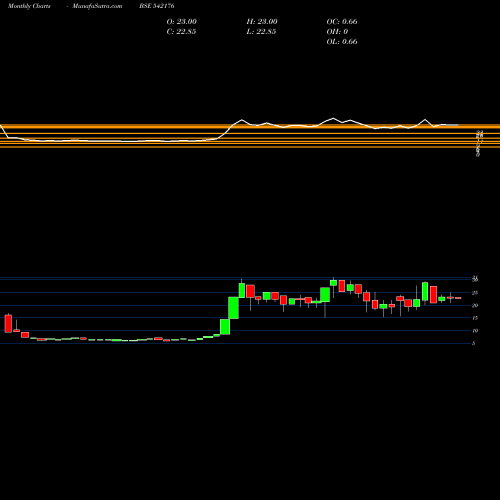Click the 'OC: 0.66' value

(x=342, y=22)
